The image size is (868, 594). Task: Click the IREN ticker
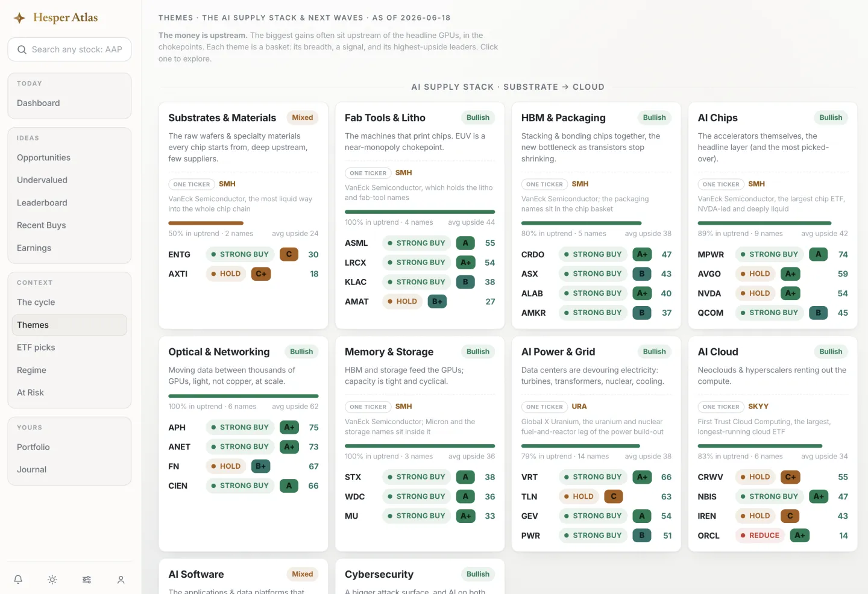[x=707, y=516]
